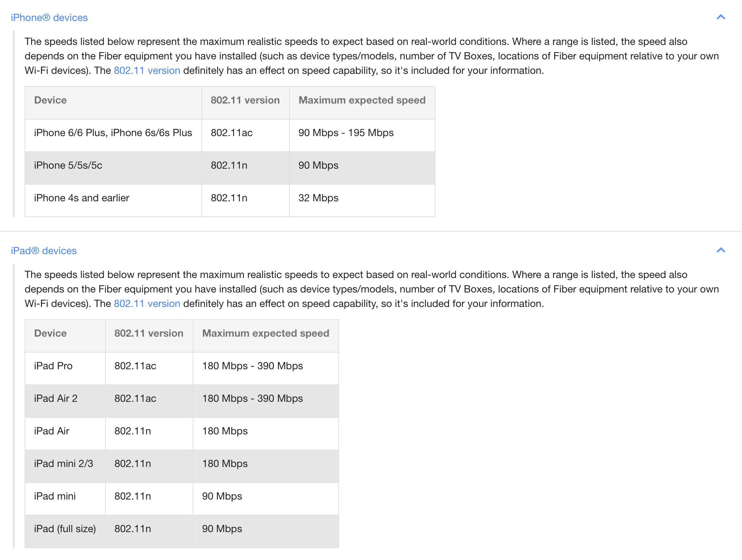Click the '32 Mbps' speed value
Viewport: 742px width, 560px height.
(318, 198)
